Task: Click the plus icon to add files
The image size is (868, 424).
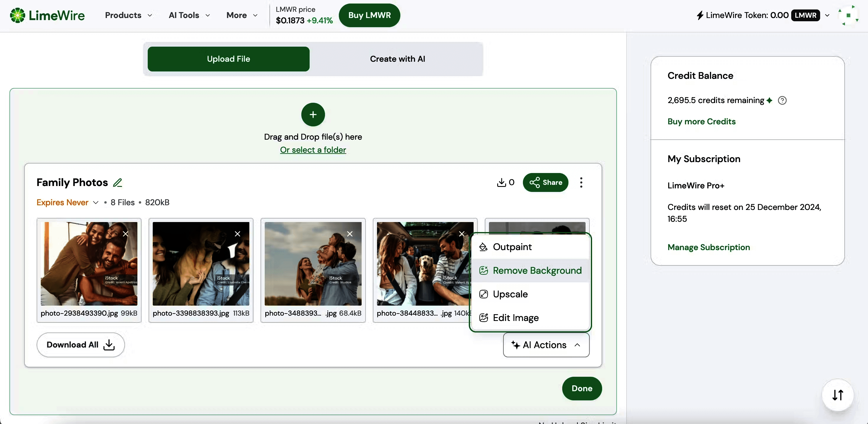Action: pos(313,115)
